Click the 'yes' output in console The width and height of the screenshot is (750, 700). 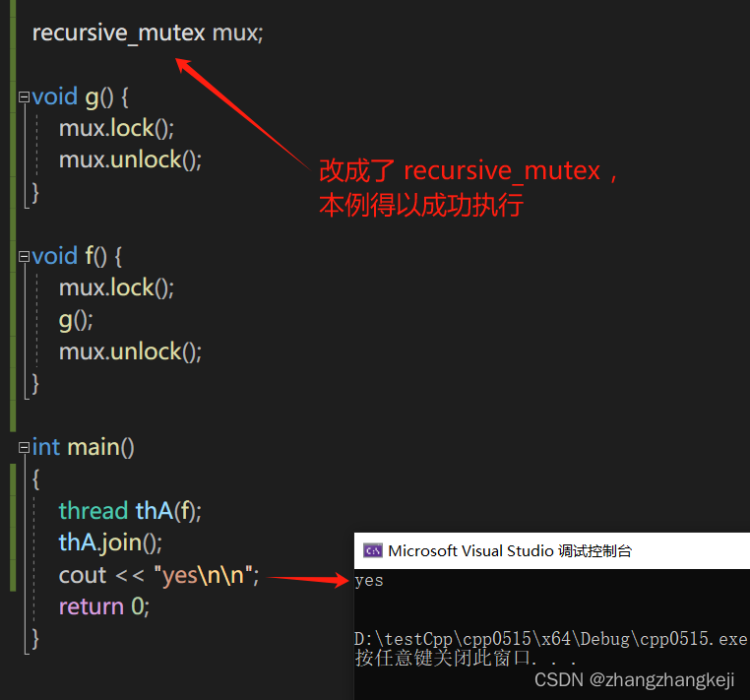369,581
